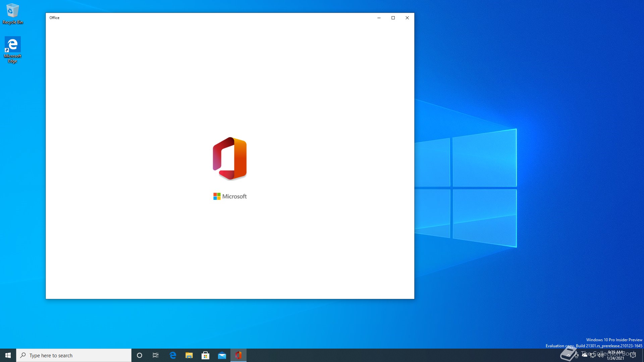644x362 pixels.
Task: Open the Action Center notifications icon
Action: coord(633,355)
